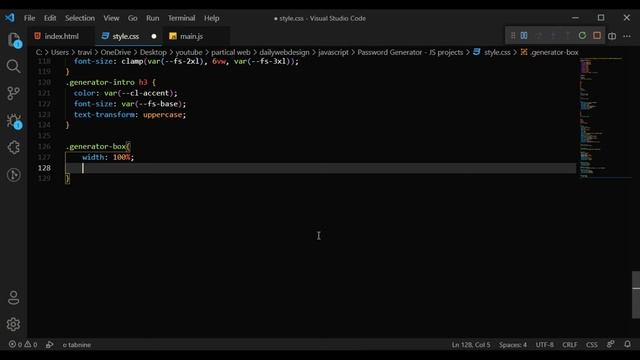Change line endings via CRLF
This screenshot has width=640, height=360.
click(570, 345)
